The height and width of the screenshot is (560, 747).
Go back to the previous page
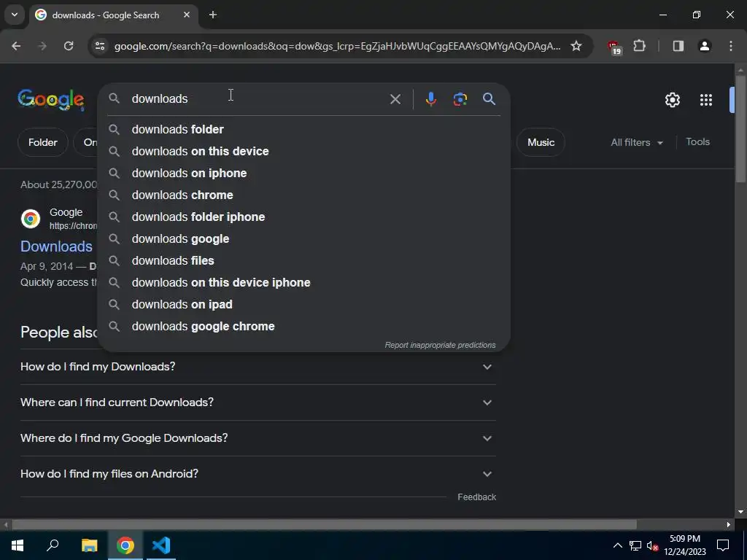[16, 46]
